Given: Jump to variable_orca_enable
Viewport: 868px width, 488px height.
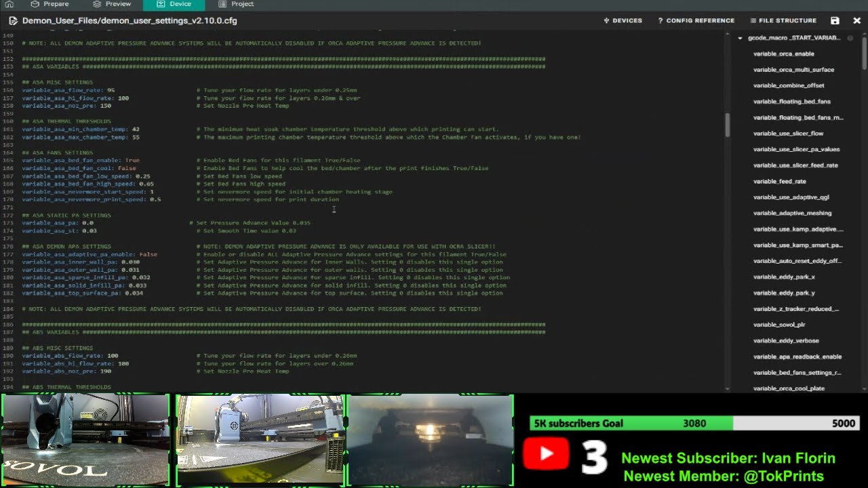Looking at the screenshot, I should coord(783,54).
